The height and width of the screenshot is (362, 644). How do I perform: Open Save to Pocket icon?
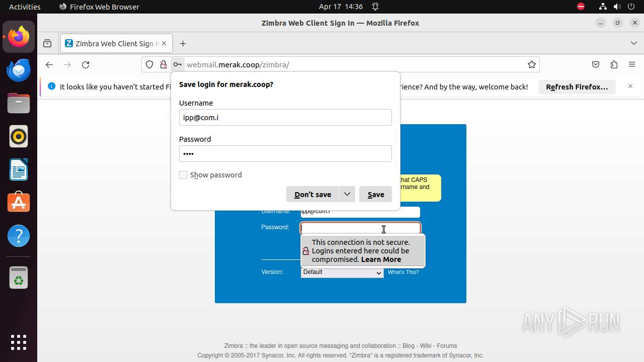[x=596, y=64]
